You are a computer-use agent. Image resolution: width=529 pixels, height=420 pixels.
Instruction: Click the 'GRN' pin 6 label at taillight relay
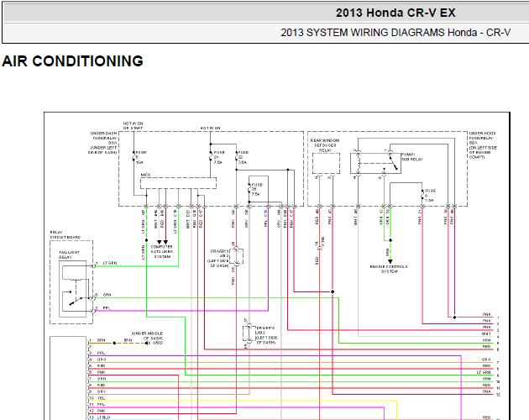pyautogui.click(x=107, y=295)
